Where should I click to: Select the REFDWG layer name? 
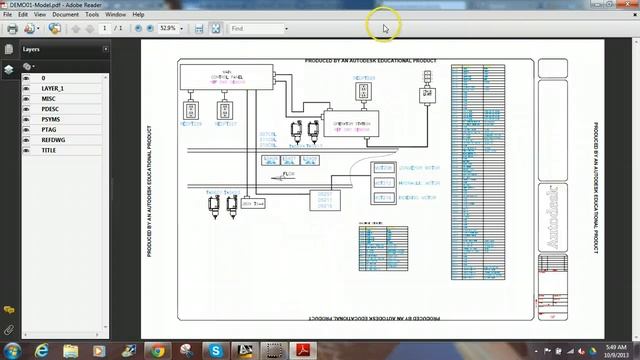tap(53, 140)
